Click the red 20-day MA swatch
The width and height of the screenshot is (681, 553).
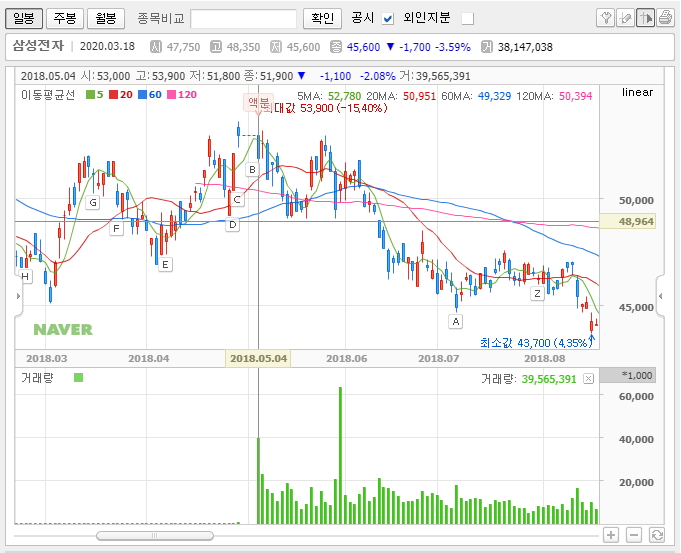(x=113, y=94)
